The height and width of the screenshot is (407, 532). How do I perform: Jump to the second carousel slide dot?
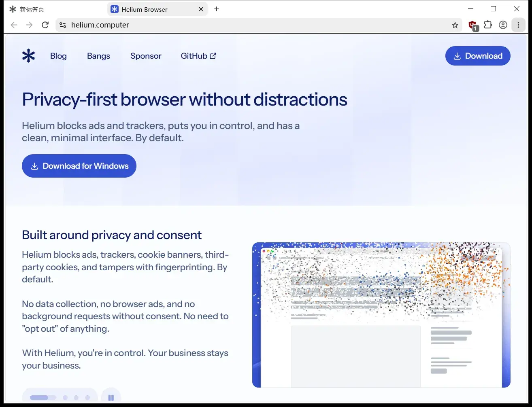(65, 398)
